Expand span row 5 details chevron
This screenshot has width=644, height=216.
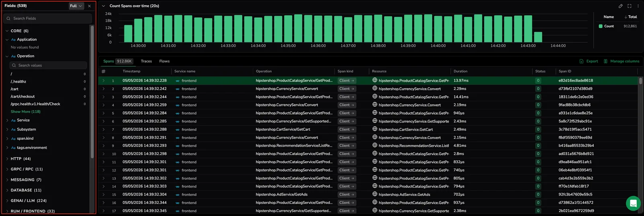103,113
